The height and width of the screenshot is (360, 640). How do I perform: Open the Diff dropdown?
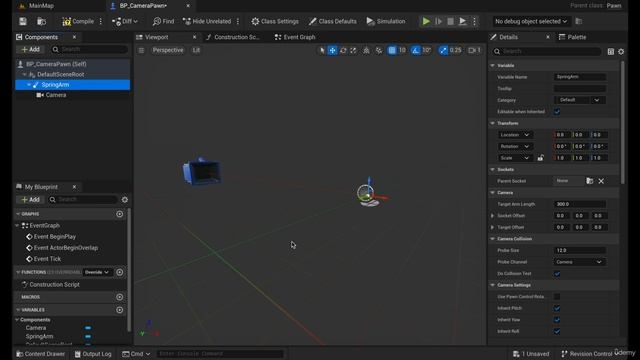pyautogui.click(x=125, y=21)
